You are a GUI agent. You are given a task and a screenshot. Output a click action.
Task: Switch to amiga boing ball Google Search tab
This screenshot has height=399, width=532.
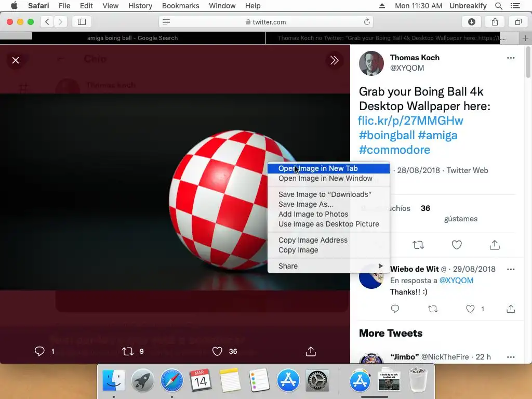click(132, 38)
